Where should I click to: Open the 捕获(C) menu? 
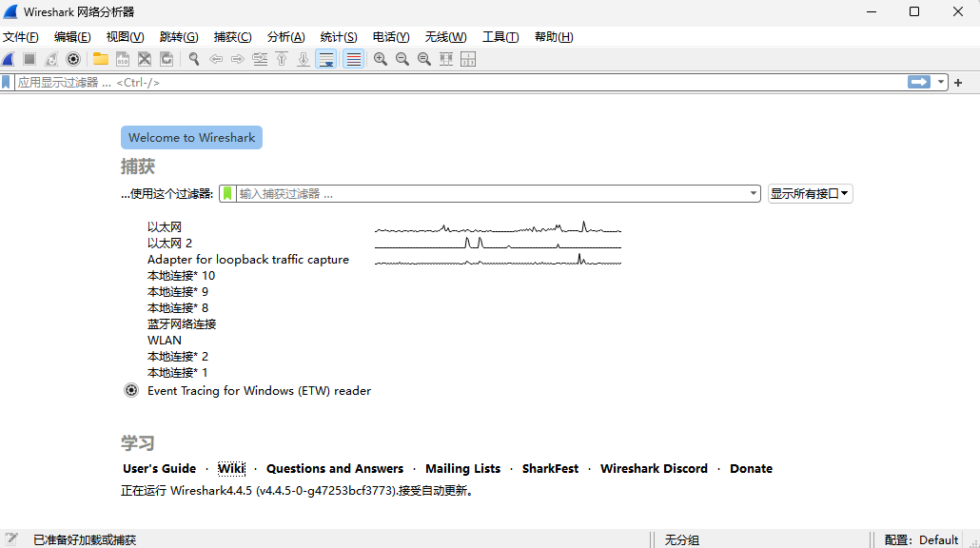coord(232,37)
